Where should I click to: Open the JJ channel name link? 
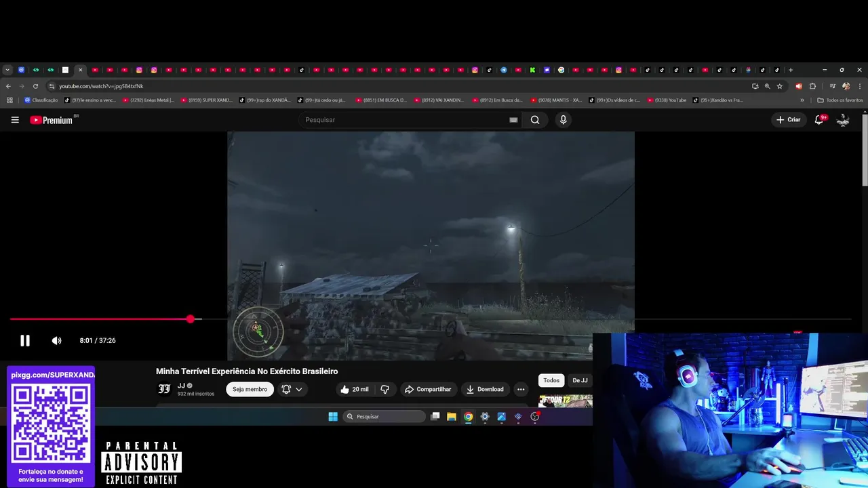[181, 386]
